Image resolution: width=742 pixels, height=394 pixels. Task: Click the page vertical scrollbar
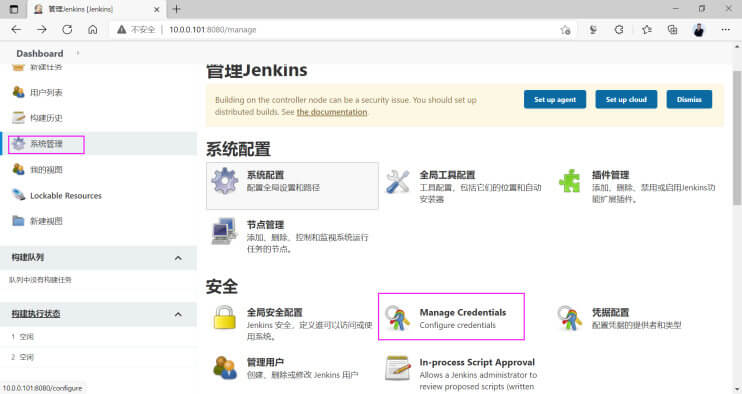737,137
